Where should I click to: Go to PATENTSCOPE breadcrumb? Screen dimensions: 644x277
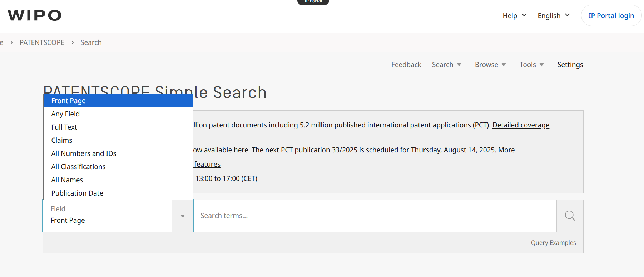[42, 42]
